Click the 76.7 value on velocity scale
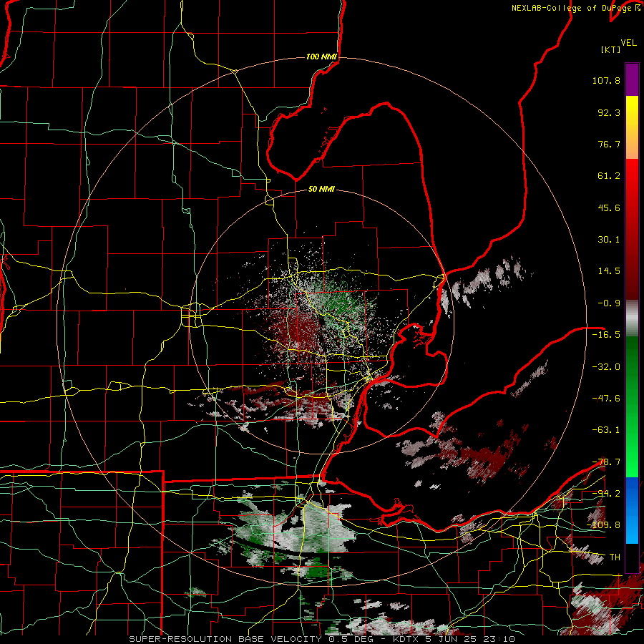The image size is (644, 644). click(x=609, y=144)
